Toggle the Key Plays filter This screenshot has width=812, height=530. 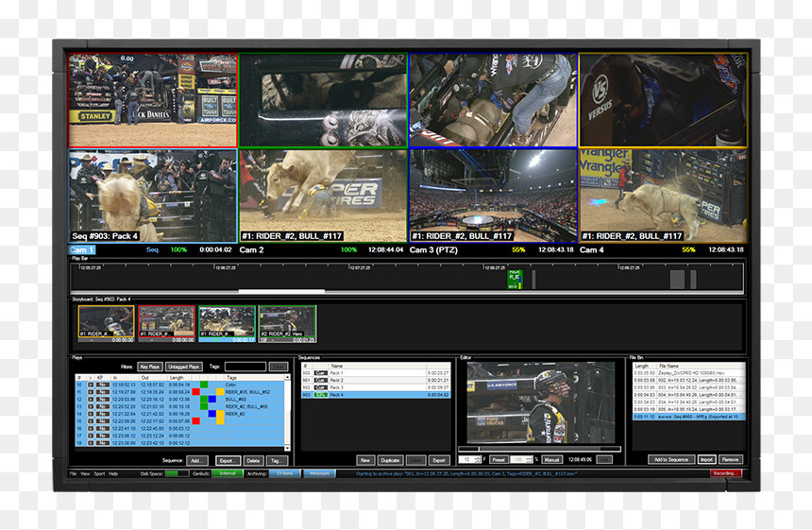(150, 367)
